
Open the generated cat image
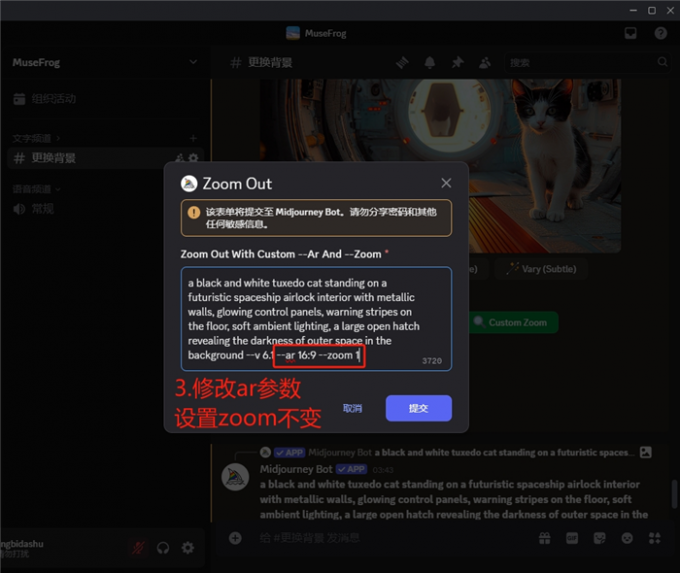coord(440,166)
